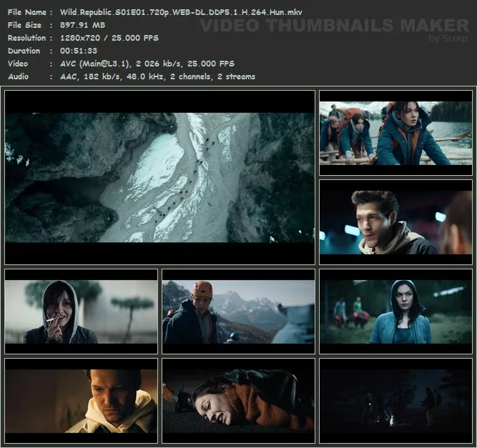Open the thumbnail of hooded woman smoking a cigarette
477x448 pixels.
[x=82, y=312]
